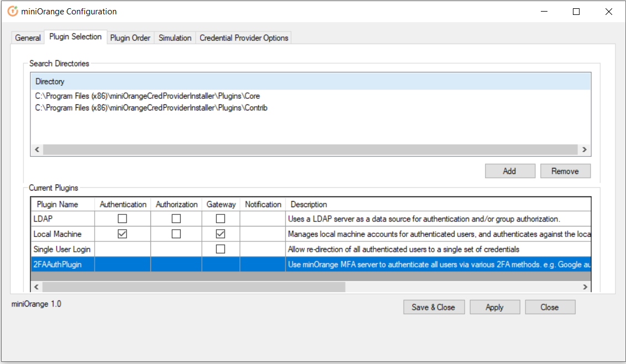
Task: Click the Plugin Name column header
Action: 62,204
